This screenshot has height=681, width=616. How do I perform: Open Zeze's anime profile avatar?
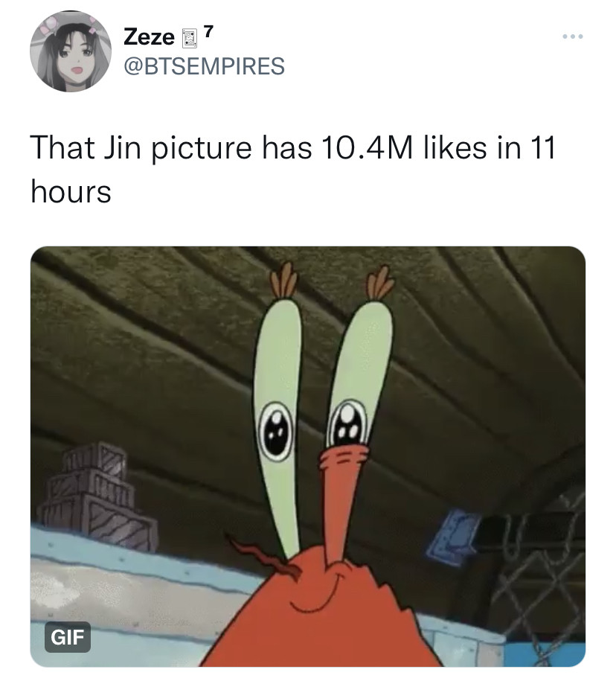[71, 51]
